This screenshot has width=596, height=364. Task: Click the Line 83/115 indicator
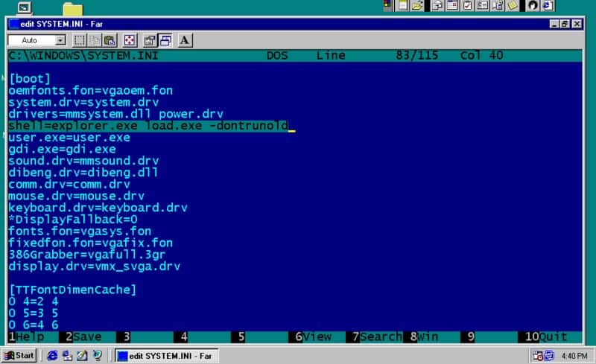click(378, 56)
